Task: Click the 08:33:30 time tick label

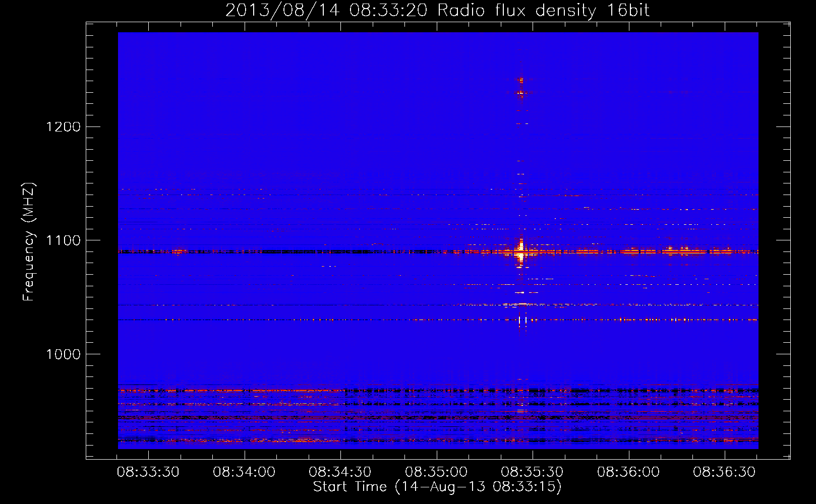Action: click(x=148, y=472)
